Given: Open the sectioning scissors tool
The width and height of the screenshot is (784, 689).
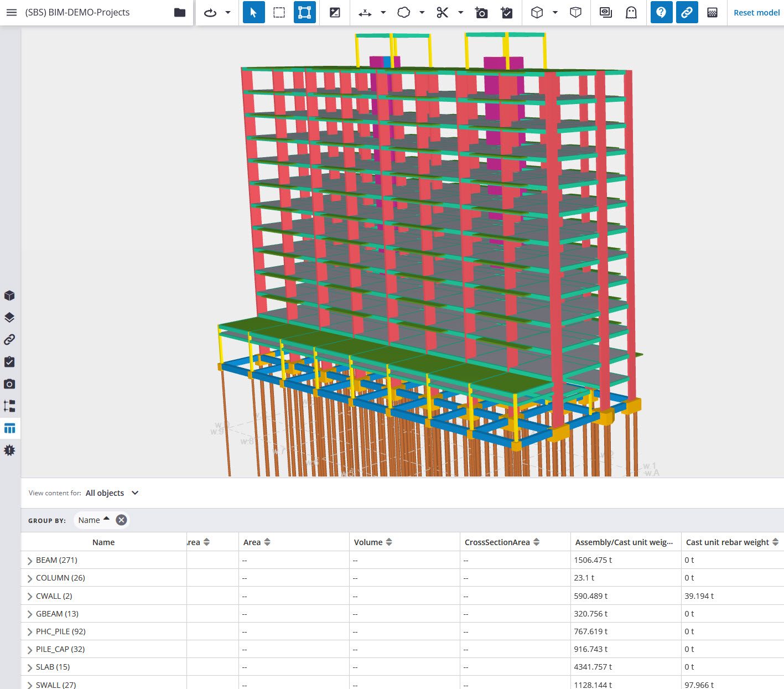Looking at the screenshot, I should pyautogui.click(x=442, y=12).
